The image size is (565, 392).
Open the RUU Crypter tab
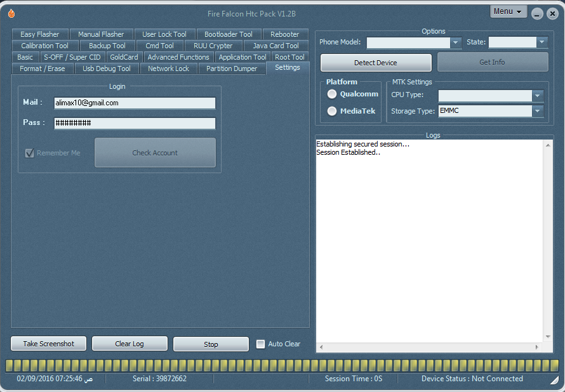pyautogui.click(x=213, y=46)
